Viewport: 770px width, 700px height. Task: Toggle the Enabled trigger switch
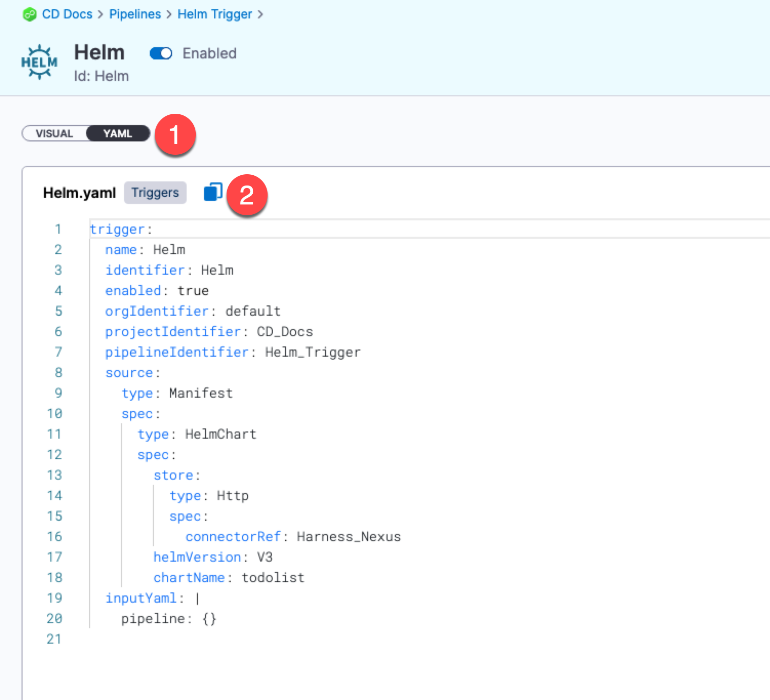tap(161, 53)
